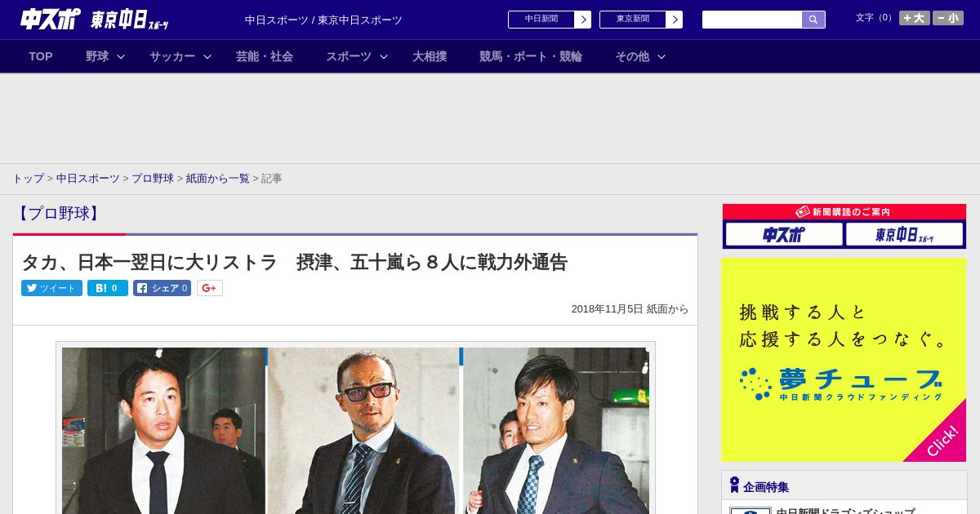Go to TOP in navigation bar
The height and width of the screenshot is (514, 980).
click(x=41, y=56)
